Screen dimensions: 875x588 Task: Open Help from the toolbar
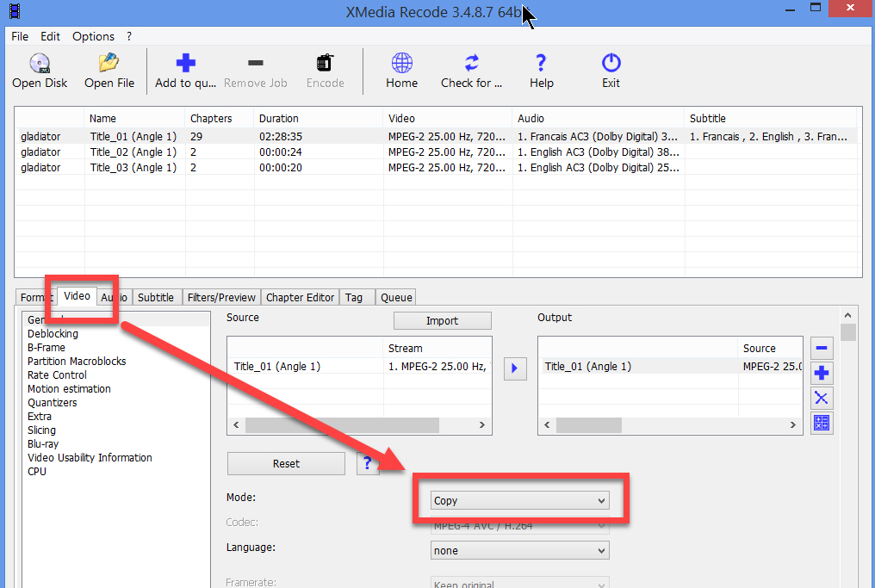click(x=542, y=71)
